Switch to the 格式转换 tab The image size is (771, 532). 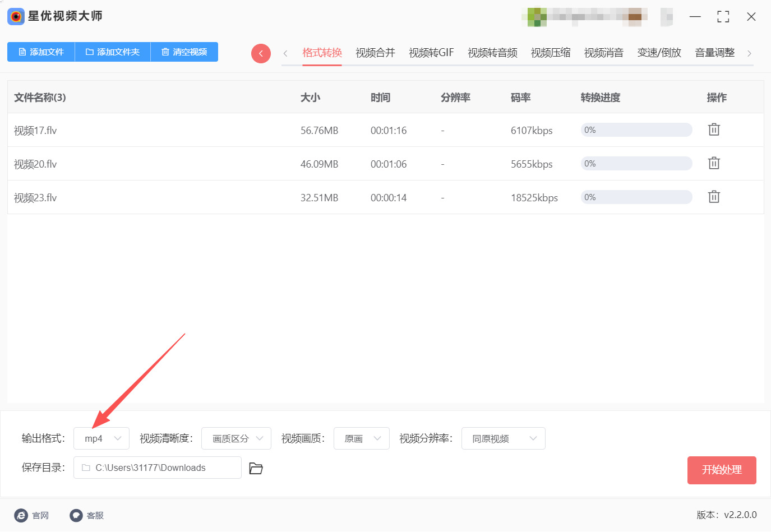coord(322,53)
